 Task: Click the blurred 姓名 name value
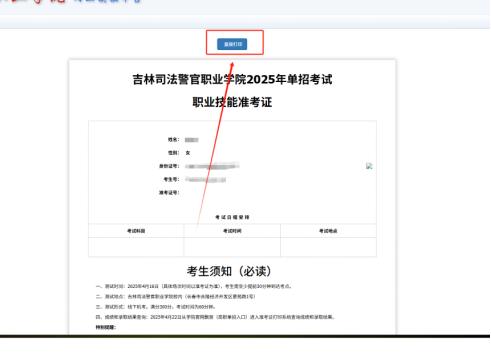click(192, 140)
